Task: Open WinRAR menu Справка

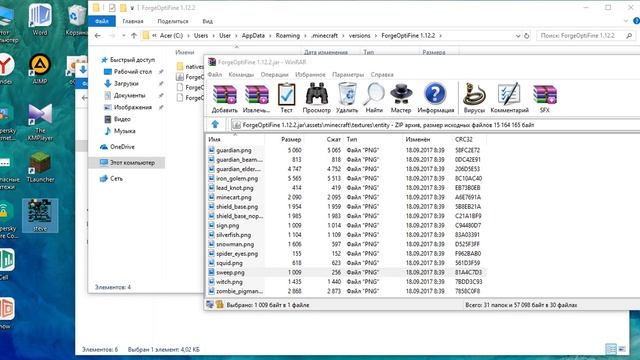Action: tap(382, 75)
